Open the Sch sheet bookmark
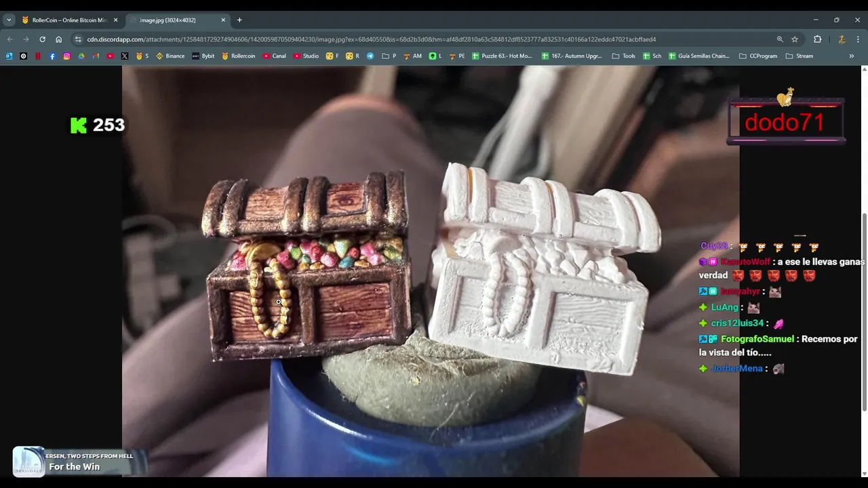 pos(652,56)
